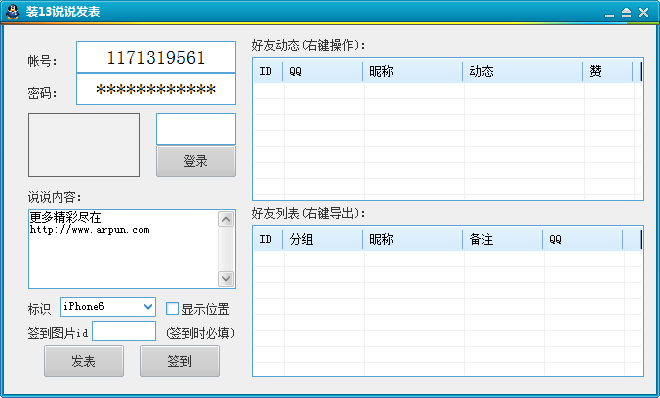The width and height of the screenshot is (660, 398).
Task: Sort 好友动态 by 昵称 column
Action: pos(412,72)
